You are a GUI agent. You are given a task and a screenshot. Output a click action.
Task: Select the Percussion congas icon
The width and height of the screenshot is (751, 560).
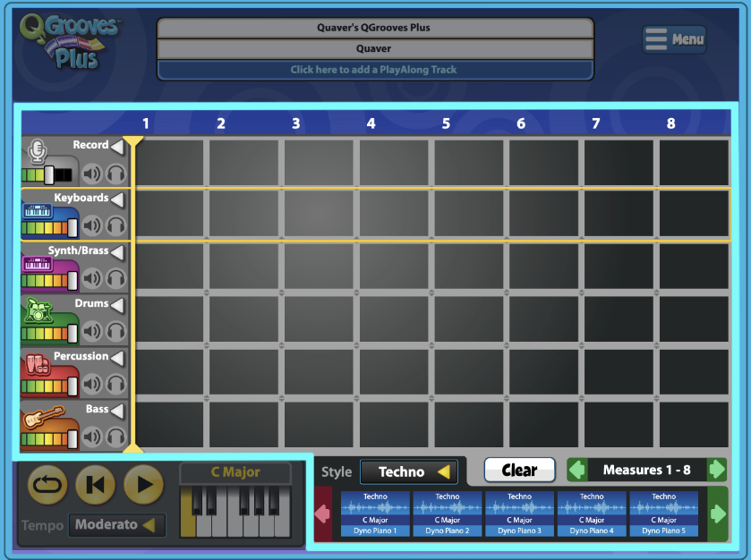[x=38, y=364]
